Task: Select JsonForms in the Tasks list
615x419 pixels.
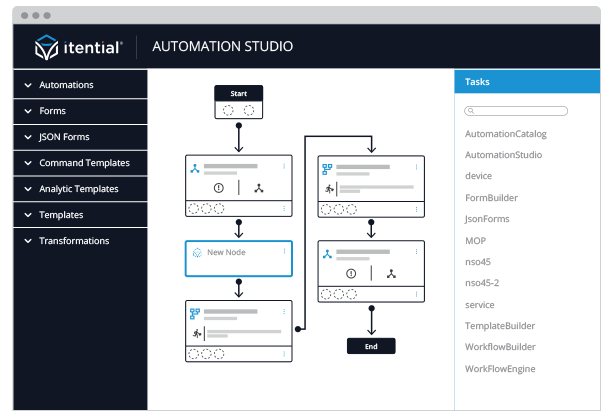Action: [487, 219]
